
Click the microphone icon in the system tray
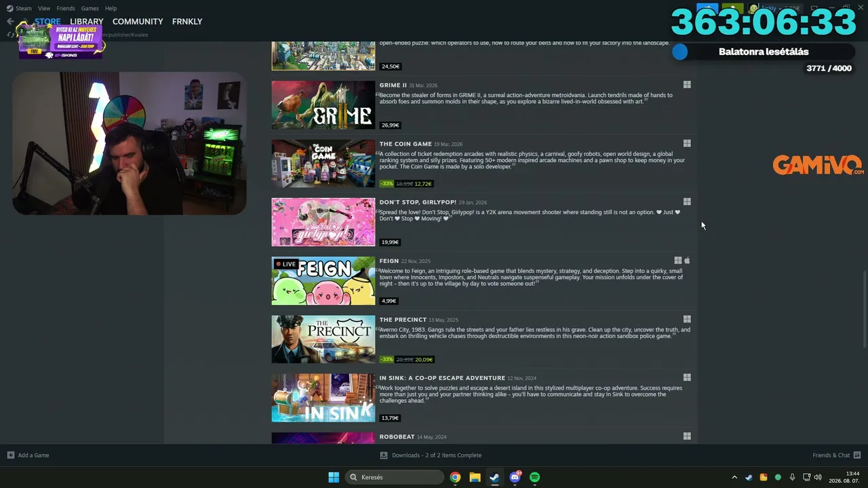click(x=792, y=477)
